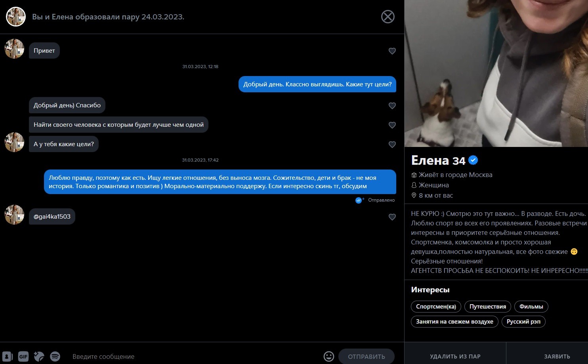Open the stickers icon
588x364 pixels.
[39, 356]
